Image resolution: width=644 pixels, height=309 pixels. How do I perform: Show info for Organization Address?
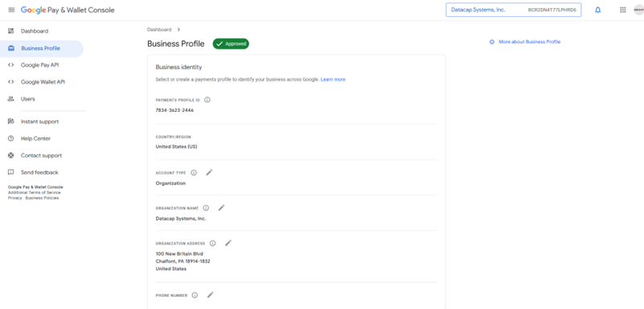[x=212, y=243]
